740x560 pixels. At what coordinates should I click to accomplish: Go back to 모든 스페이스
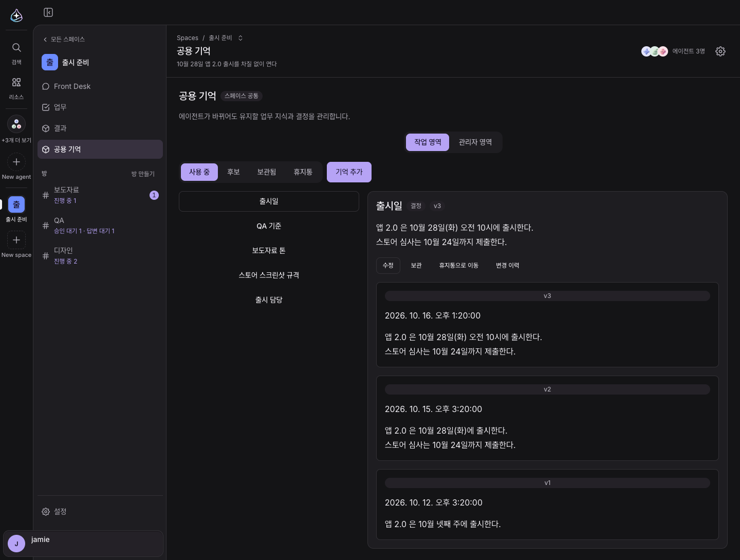point(64,40)
